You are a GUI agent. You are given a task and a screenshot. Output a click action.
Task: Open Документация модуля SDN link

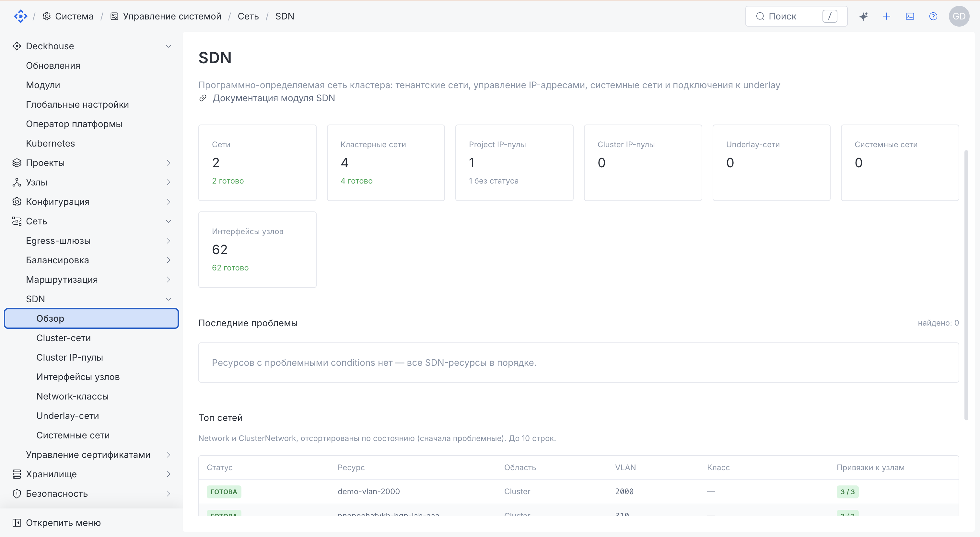(x=274, y=98)
